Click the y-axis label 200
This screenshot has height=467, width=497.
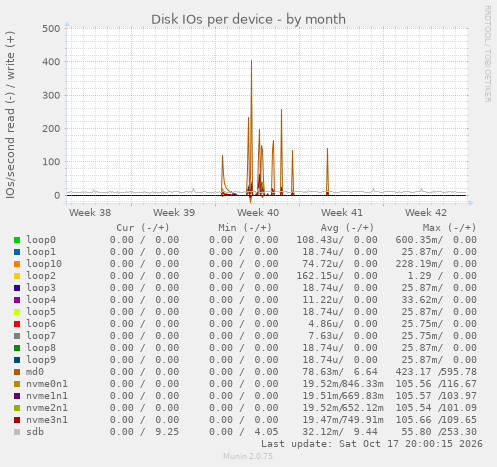51,128
